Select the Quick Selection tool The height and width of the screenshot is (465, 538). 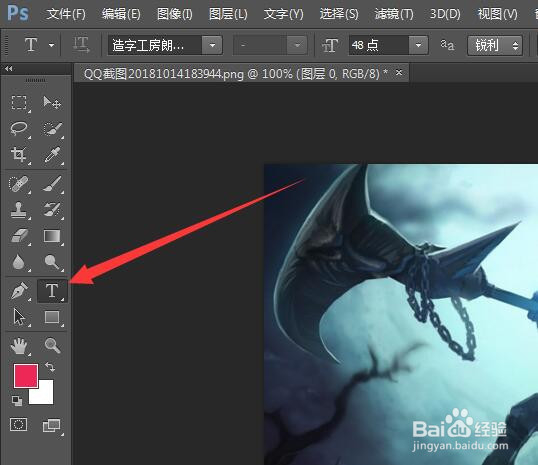(52, 129)
